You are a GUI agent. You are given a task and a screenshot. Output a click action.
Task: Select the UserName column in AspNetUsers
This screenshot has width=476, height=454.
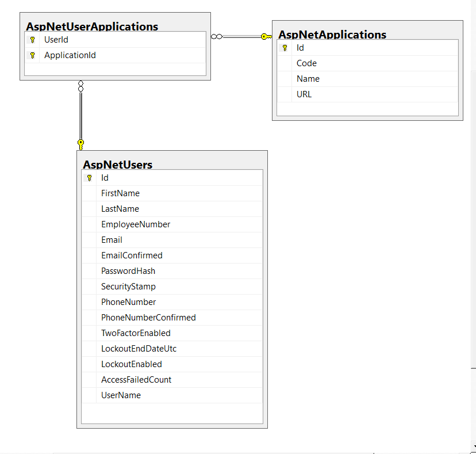(121, 395)
